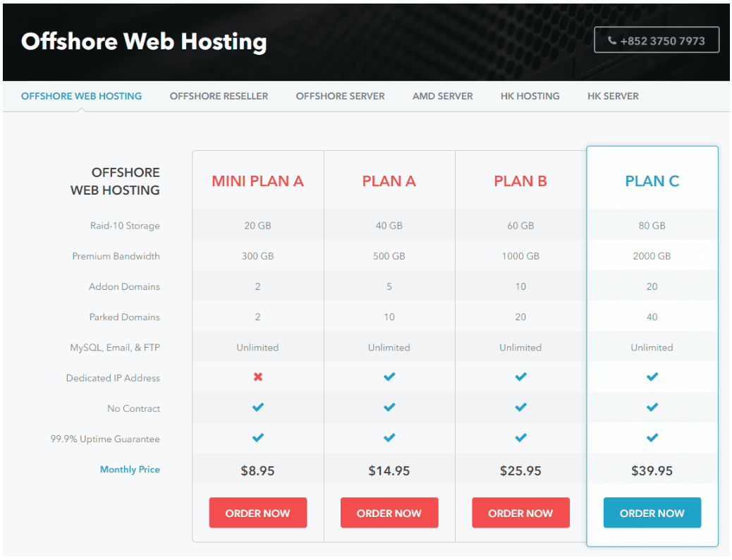The width and height of the screenshot is (732, 560).
Task: Switch to the Offshore Reseller tab
Action: 219,96
